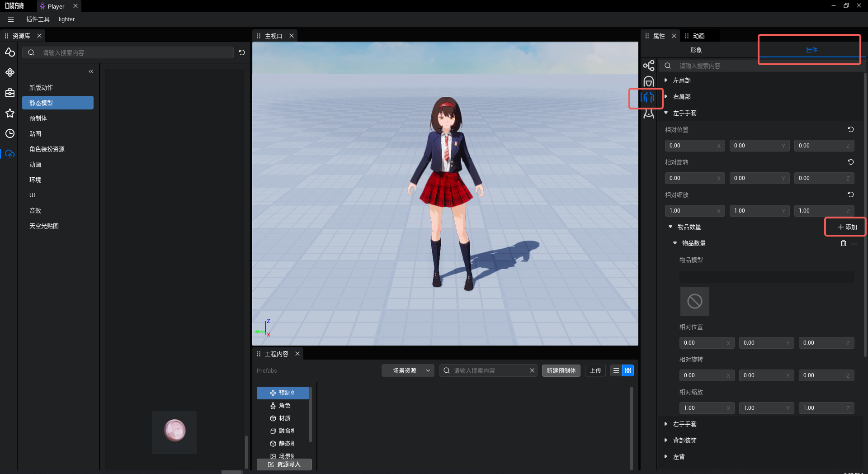Close the 主视口 viewport tab
Viewport: 868px width, 474px height.
[x=292, y=36]
